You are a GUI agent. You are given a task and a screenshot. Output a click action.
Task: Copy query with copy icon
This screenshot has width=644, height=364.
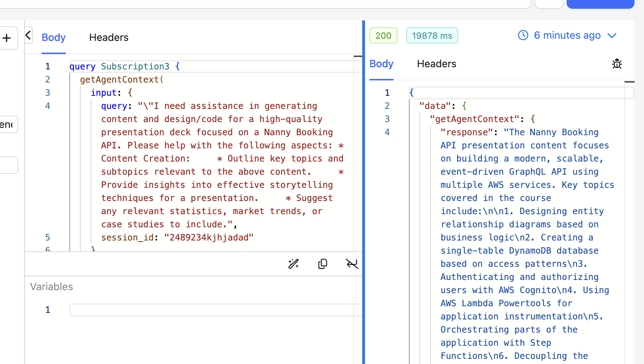pyautogui.click(x=323, y=264)
